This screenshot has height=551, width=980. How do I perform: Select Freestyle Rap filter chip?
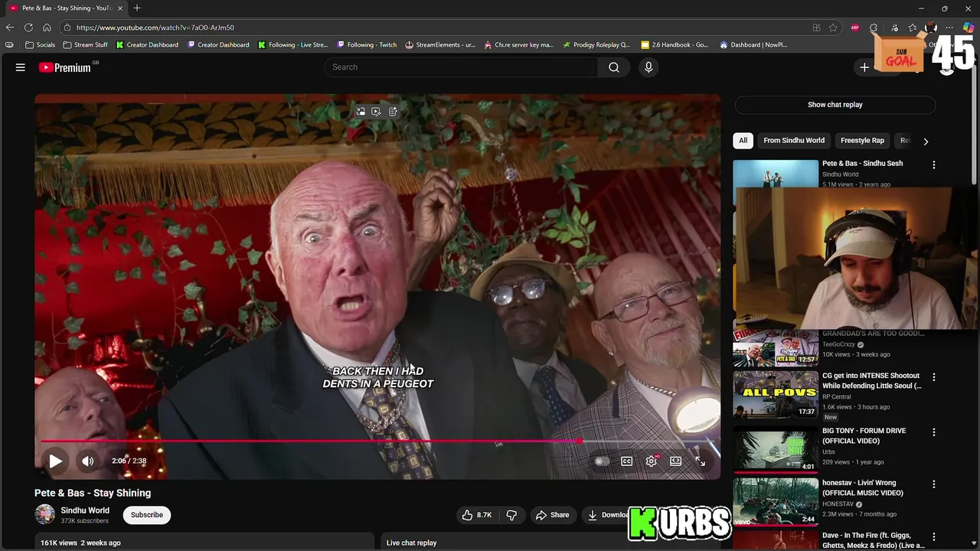tap(862, 141)
